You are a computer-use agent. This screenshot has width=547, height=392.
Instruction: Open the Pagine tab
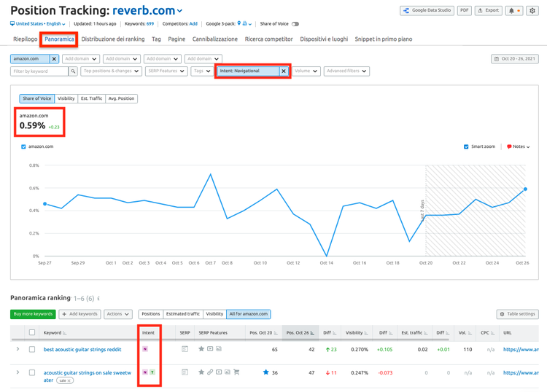176,39
